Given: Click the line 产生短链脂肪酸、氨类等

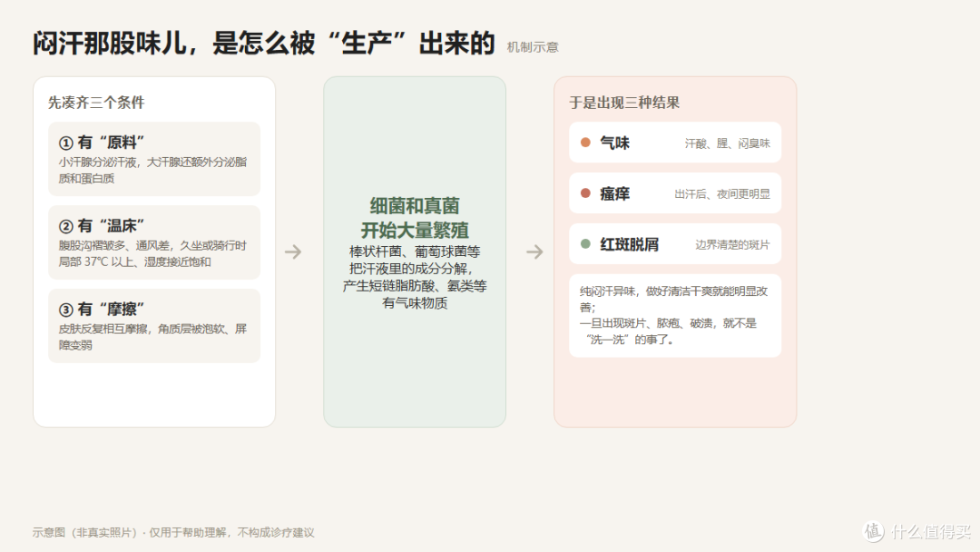Looking at the screenshot, I should [x=415, y=286].
